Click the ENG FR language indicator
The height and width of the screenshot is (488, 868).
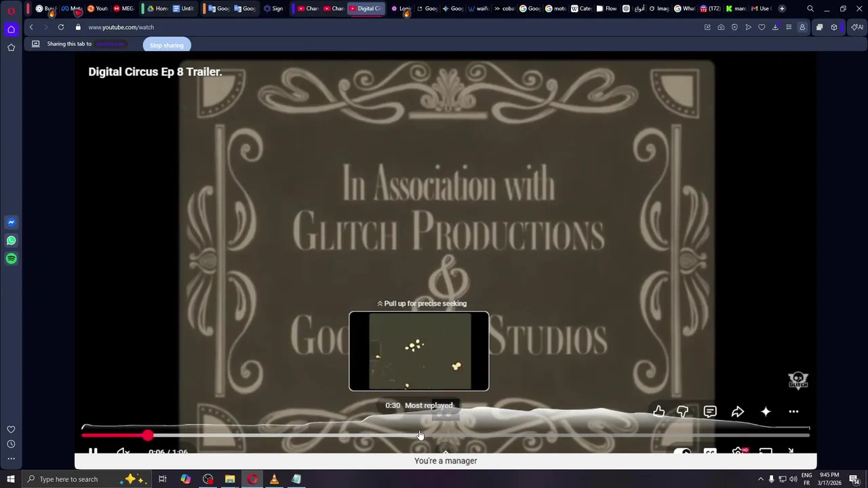[807, 479]
